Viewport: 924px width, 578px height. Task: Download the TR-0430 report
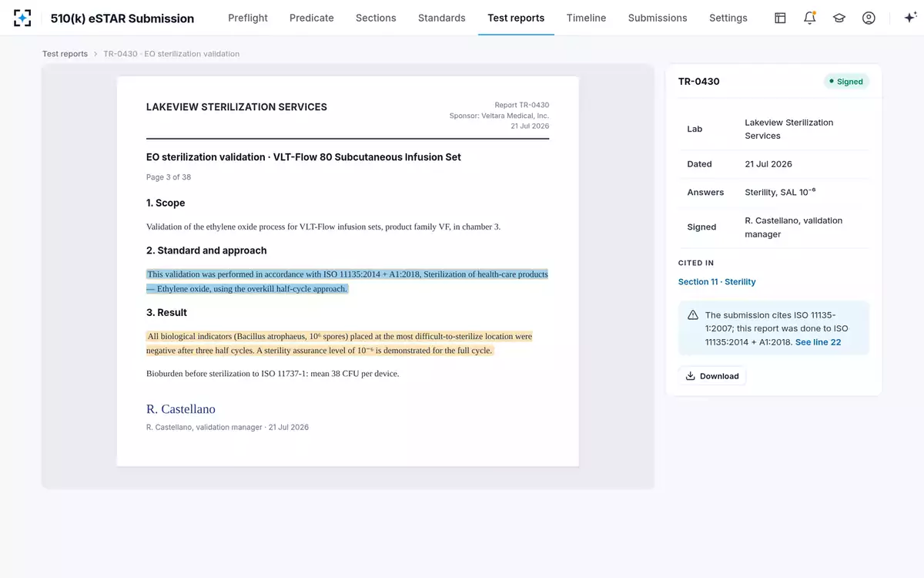(x=712, y=376)
